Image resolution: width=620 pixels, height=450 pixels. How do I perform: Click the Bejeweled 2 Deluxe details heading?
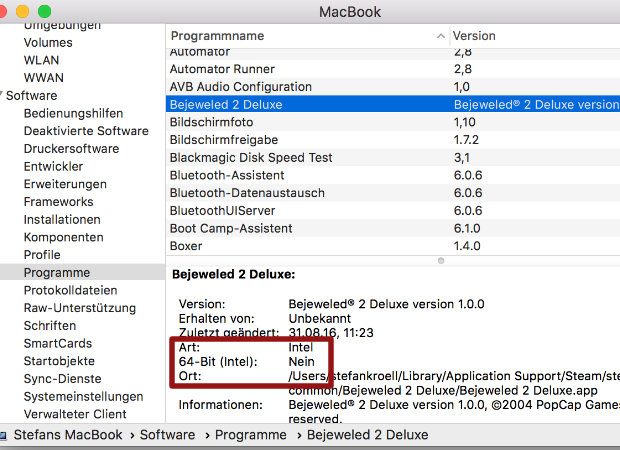[234, 274]
